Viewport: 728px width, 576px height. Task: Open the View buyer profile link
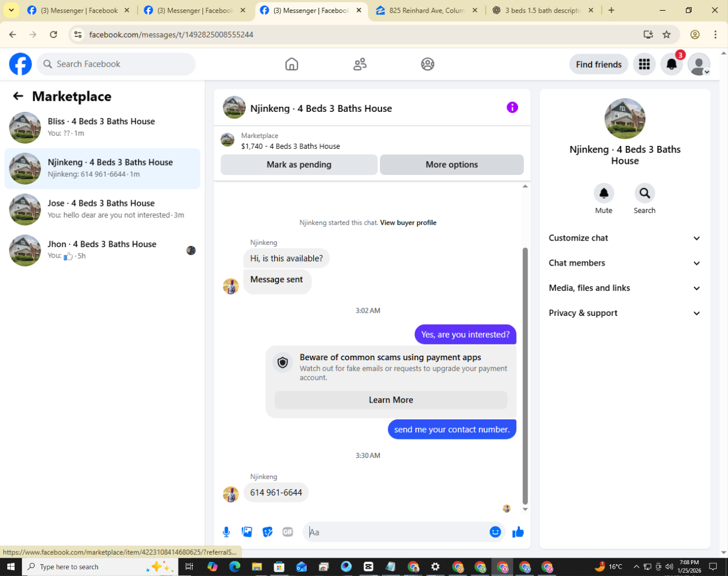(408, 223)
